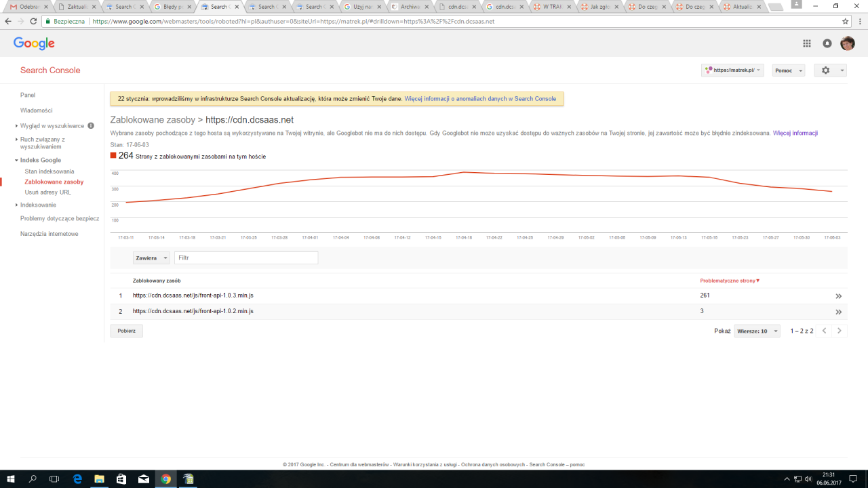
Task: Switch to Chrome on the taskbar
Action: point(166,479)
